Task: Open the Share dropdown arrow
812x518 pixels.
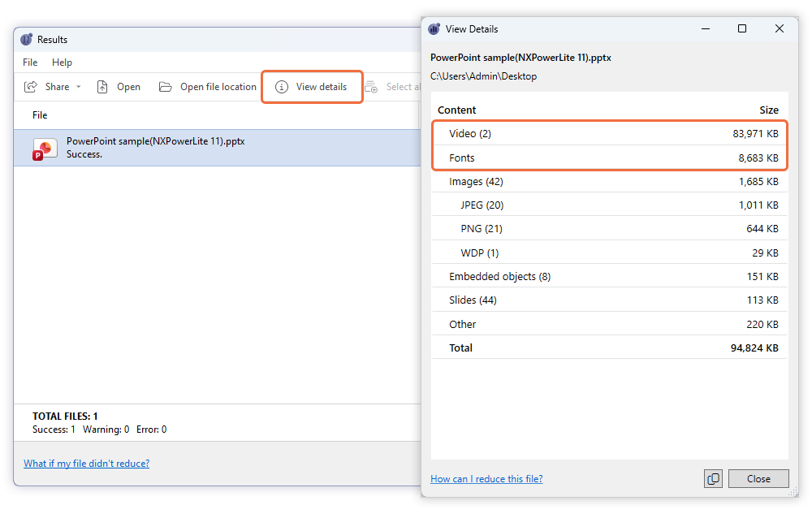Action: tap(79, 87)
